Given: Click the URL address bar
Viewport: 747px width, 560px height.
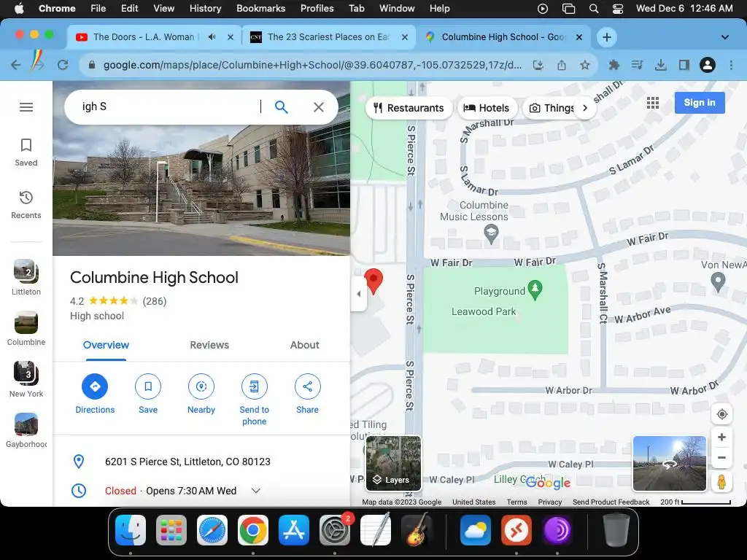Looking at the screenshot, I should 312,65.
